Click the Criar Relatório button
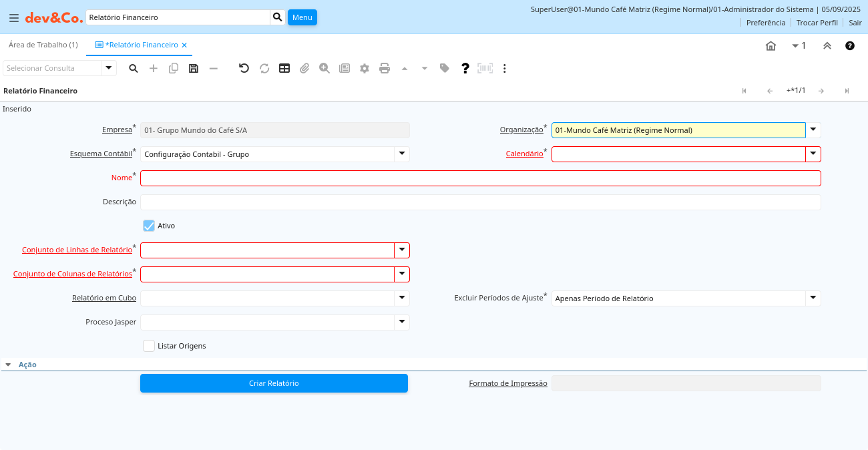This screenshot has width=868, height=450. (x=274, y=383)
